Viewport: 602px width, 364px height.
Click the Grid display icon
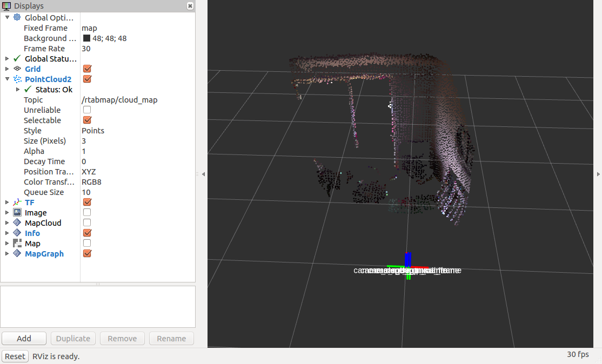(17, 69)
